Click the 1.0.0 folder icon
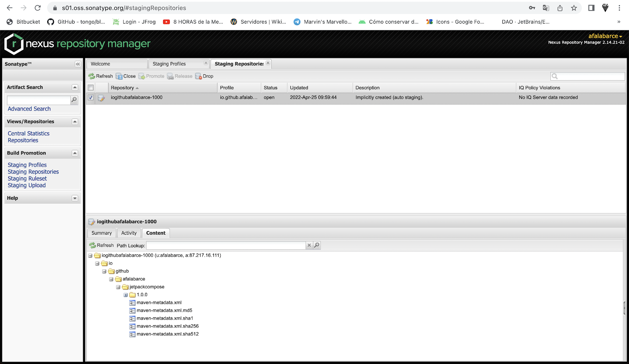Viewport: 629px width, 364px height. click(132, 295)
